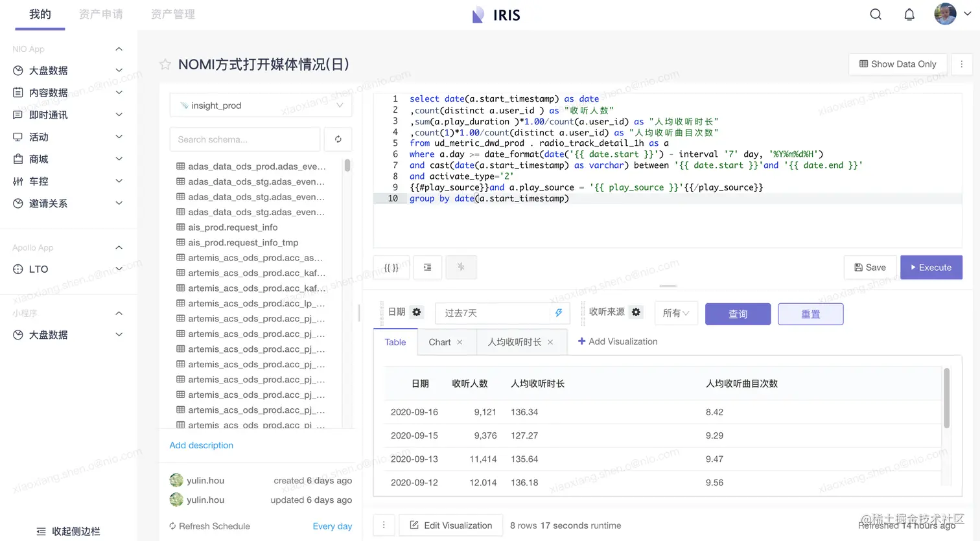
Task: Expand the 内容数据 menu
Action: (x=119, y=93)
